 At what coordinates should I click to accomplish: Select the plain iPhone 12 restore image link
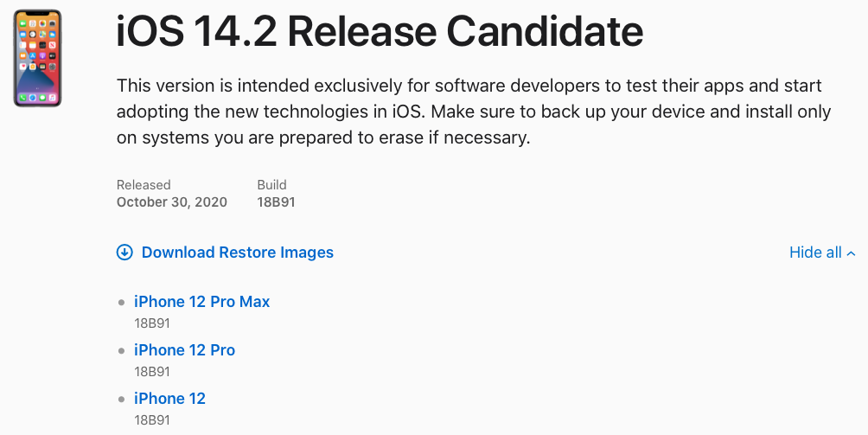[169, 399]
